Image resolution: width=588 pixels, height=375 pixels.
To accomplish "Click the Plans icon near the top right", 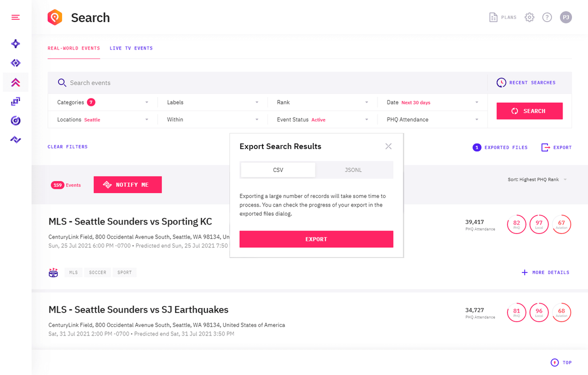I will [x=502, y=16].
